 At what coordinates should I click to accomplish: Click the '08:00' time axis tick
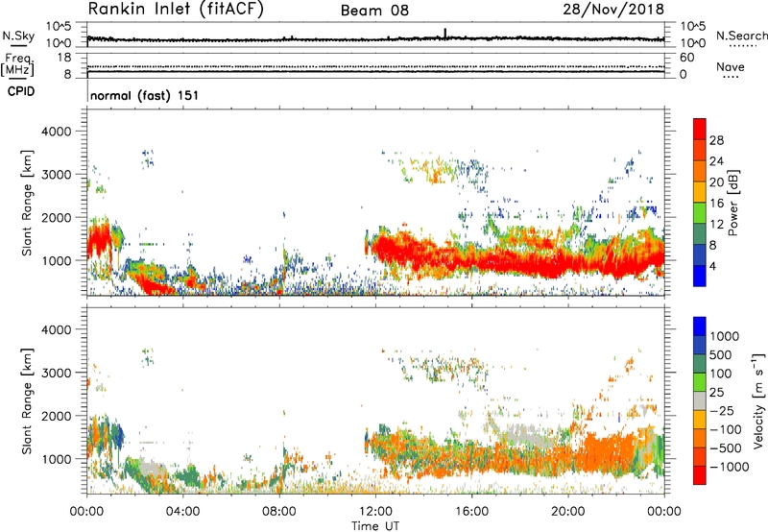(279, 512)
